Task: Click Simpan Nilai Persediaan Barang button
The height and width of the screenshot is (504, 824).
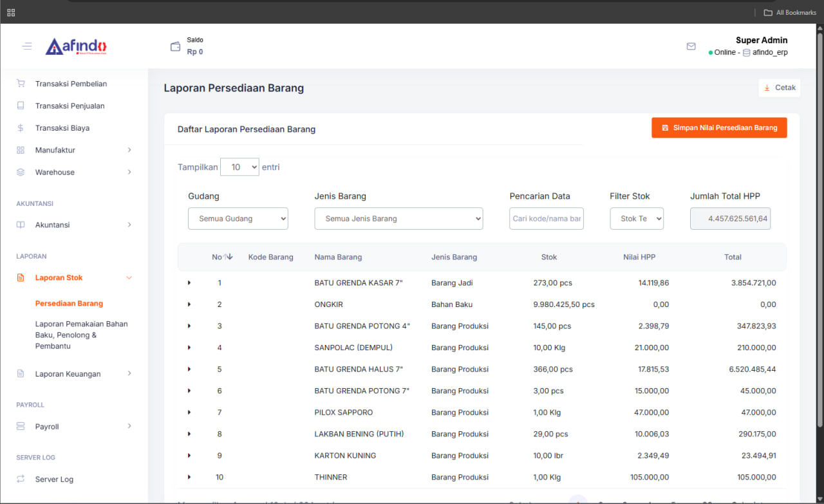Action: coord(719,127)
